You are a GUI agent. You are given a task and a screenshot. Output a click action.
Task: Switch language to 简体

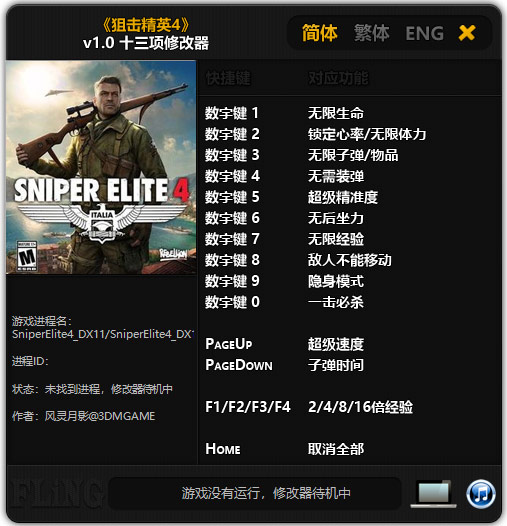319,33
